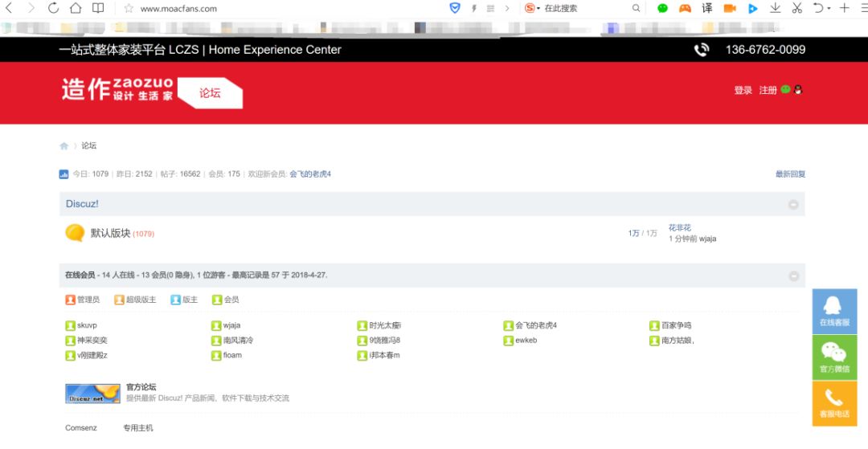
Task: Click the blue shield security icon
Action: (x=454, y=8)
